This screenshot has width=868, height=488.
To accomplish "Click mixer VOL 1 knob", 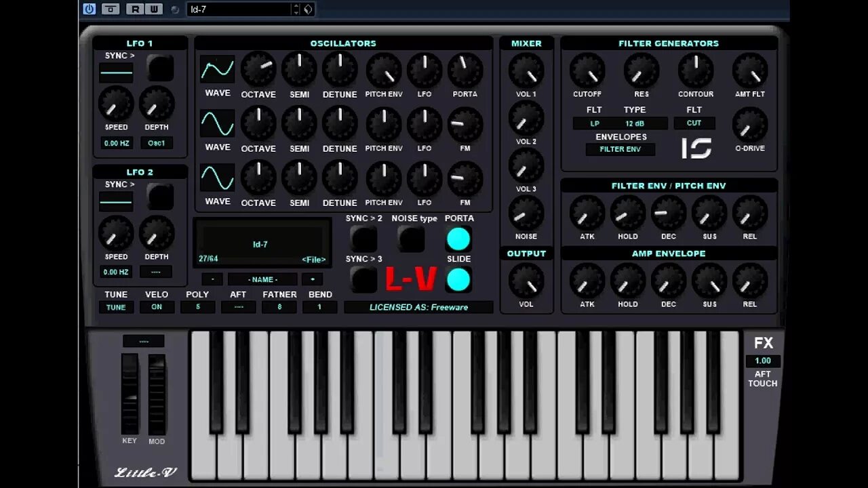I will pyautogui.click(x=526, y=69).
